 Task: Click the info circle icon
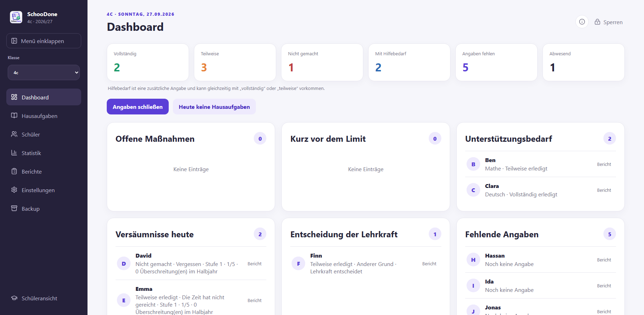click(582, 22)
